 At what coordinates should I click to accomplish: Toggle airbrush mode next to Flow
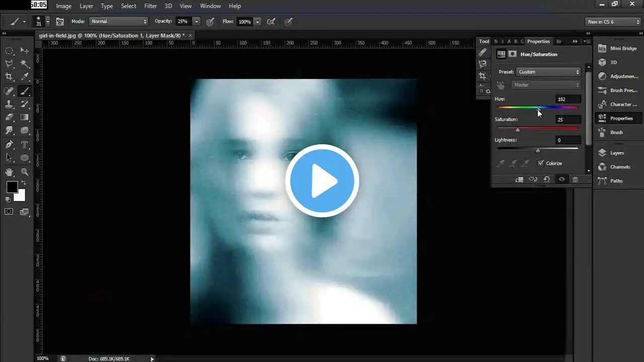pyautogui.click(x=271, y=22)
